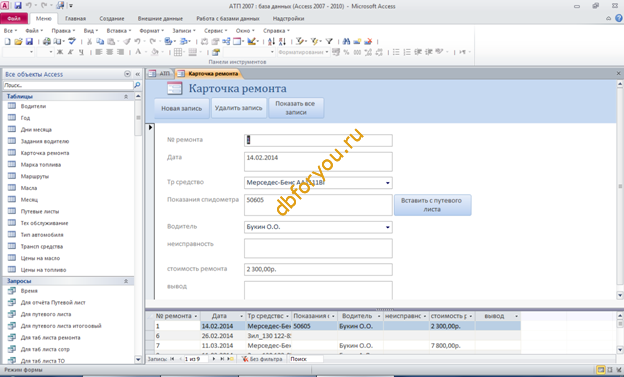The image size is (624, 377).
Task: Click the Open folder icon in toolbar
Action: pyautogui.click(x=18, y=41)
